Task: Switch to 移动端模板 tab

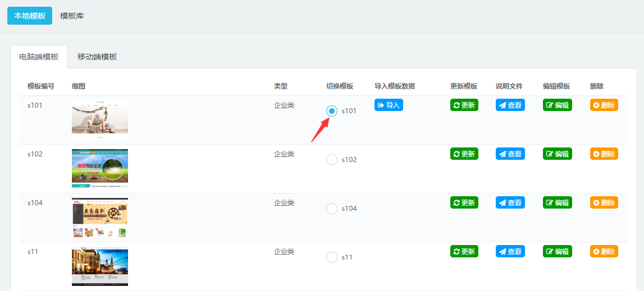Action: (97, 57)
